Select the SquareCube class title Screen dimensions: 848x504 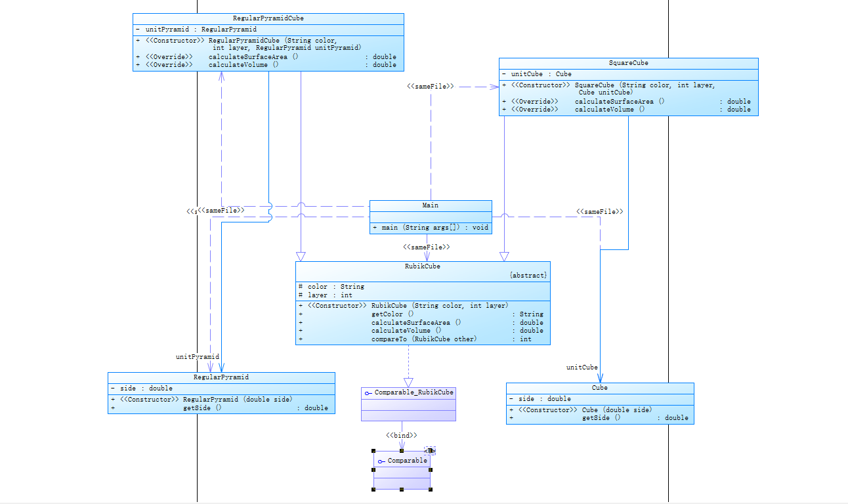629,63
